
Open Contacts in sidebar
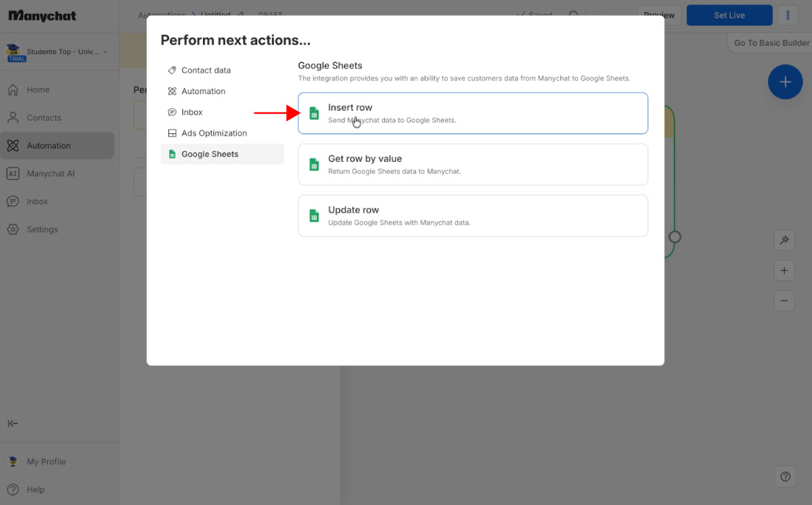click(x=58, y=118)
